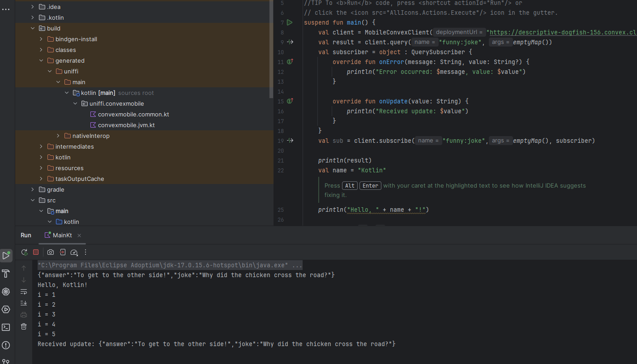Viewport: 637px width, 364px height.
Task: Click the Run panel title
Action: tap(26, 235)
